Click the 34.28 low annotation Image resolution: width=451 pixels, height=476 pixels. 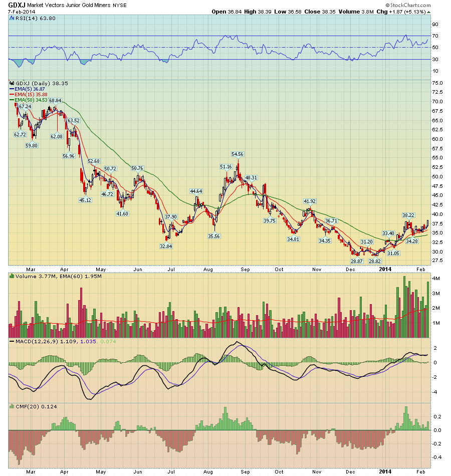click(412, 242)
